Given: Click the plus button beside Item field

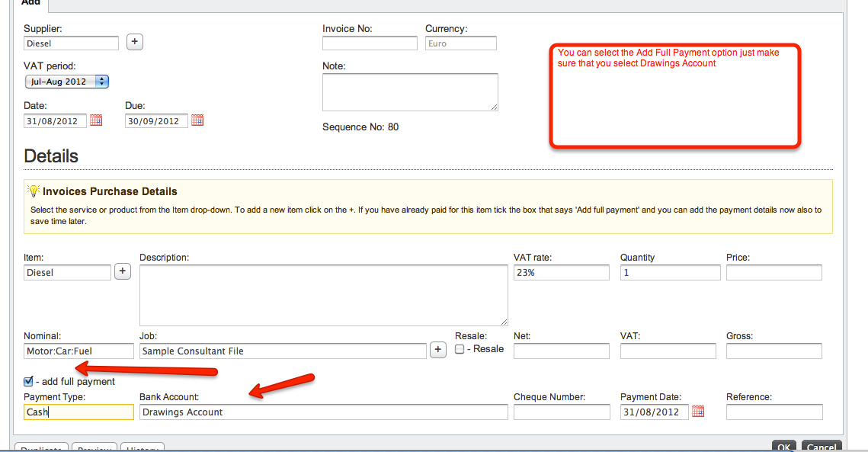Looking at the screenshot, I should tap(123, 271).
